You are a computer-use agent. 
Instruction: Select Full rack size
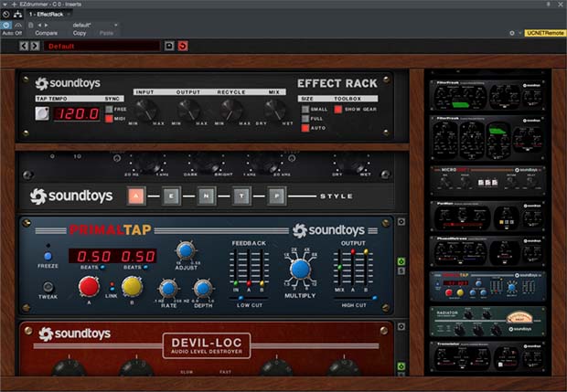pyautogui.click(x=305, y=119)
